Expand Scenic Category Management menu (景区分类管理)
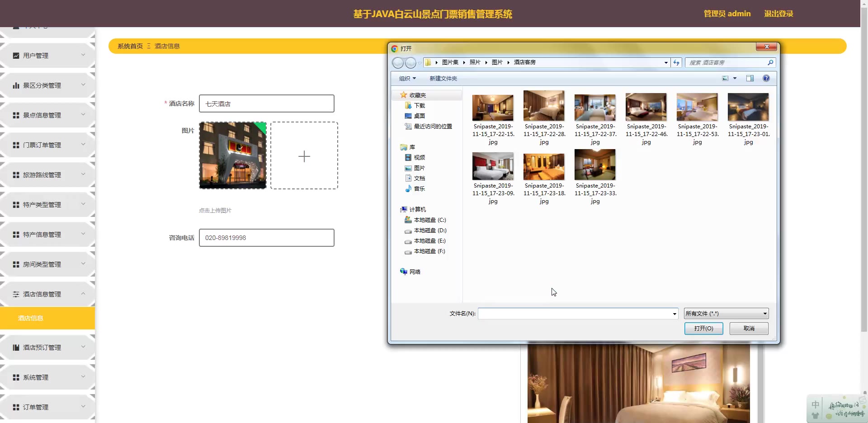This screenshot has height=423, width=868. 47,85
